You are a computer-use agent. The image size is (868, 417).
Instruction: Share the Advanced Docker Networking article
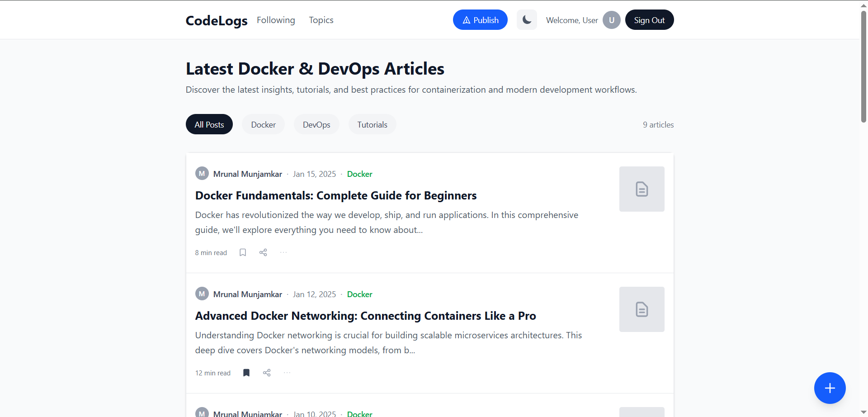pos(267,373)
